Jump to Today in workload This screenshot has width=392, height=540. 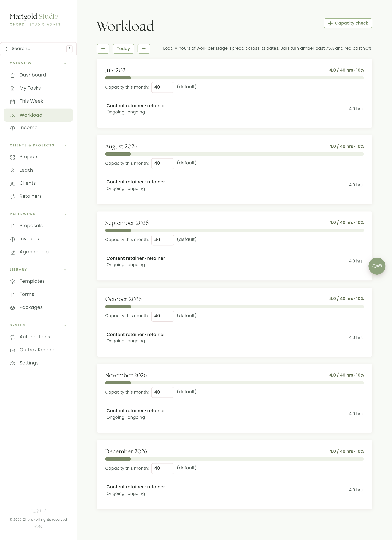coord(123,49)
